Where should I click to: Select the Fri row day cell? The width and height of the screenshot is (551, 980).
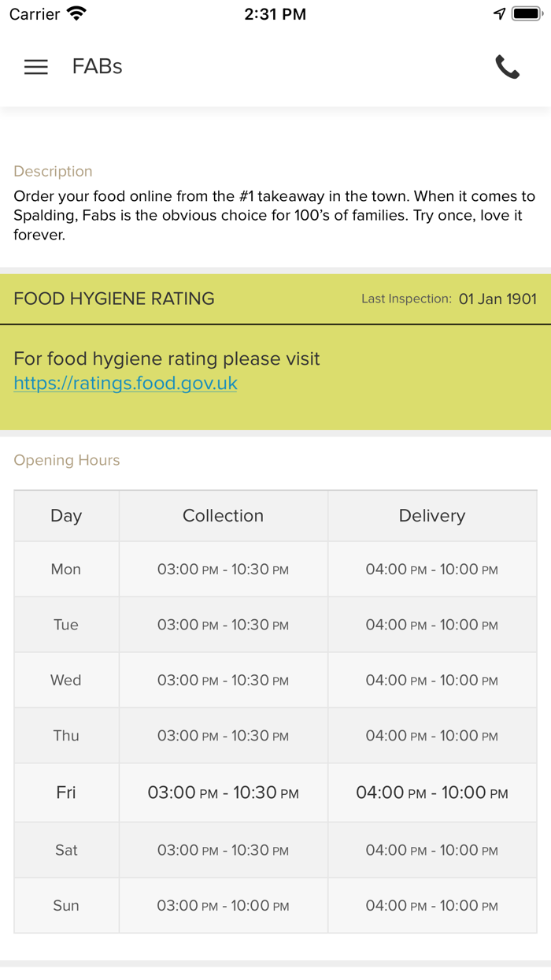pos(66,793)
